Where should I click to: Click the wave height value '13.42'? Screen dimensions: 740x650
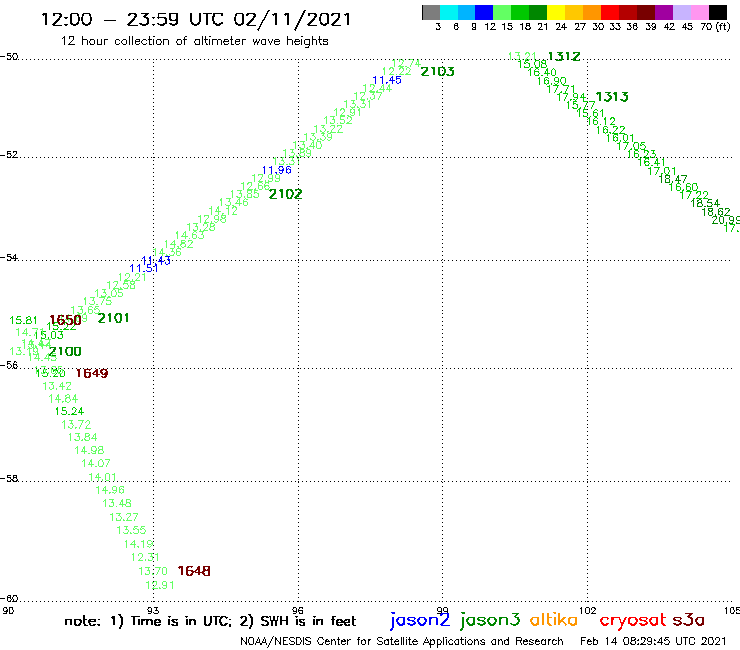57,387
